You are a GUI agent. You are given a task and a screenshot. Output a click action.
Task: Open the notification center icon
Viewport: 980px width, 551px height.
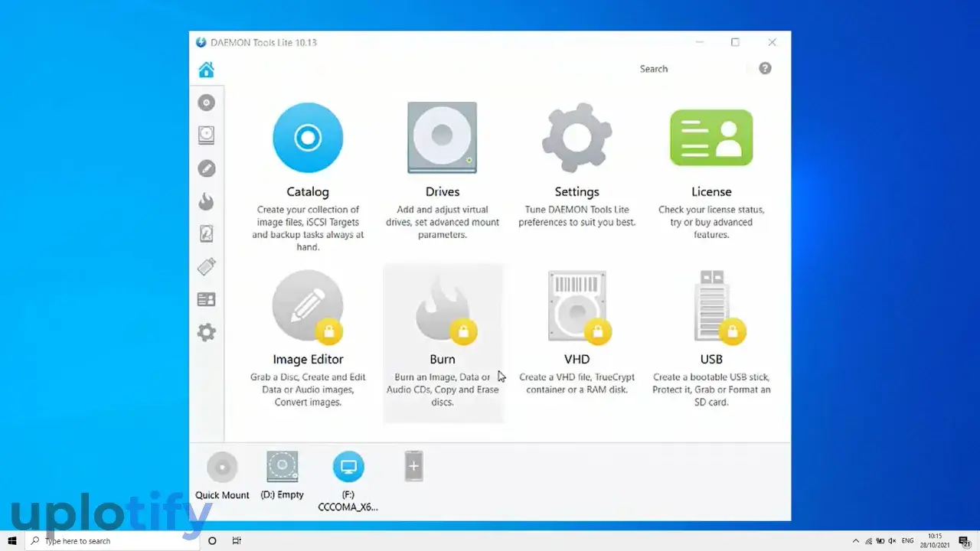[964, 540]
